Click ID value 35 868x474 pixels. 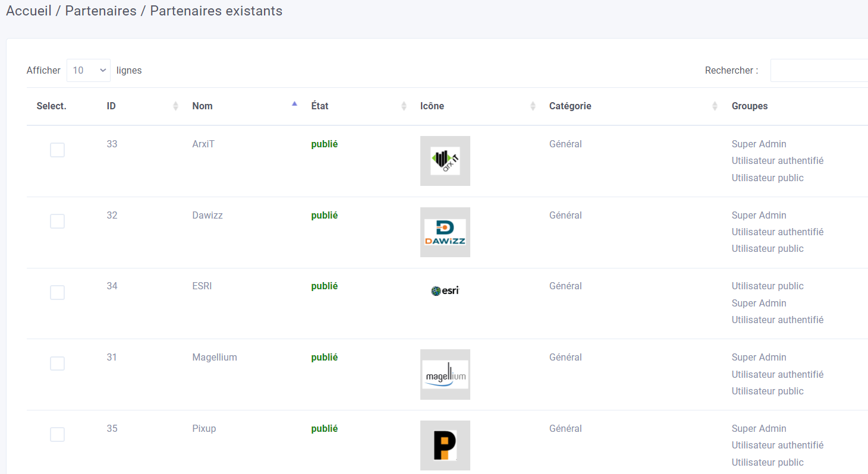pos(112,429)
